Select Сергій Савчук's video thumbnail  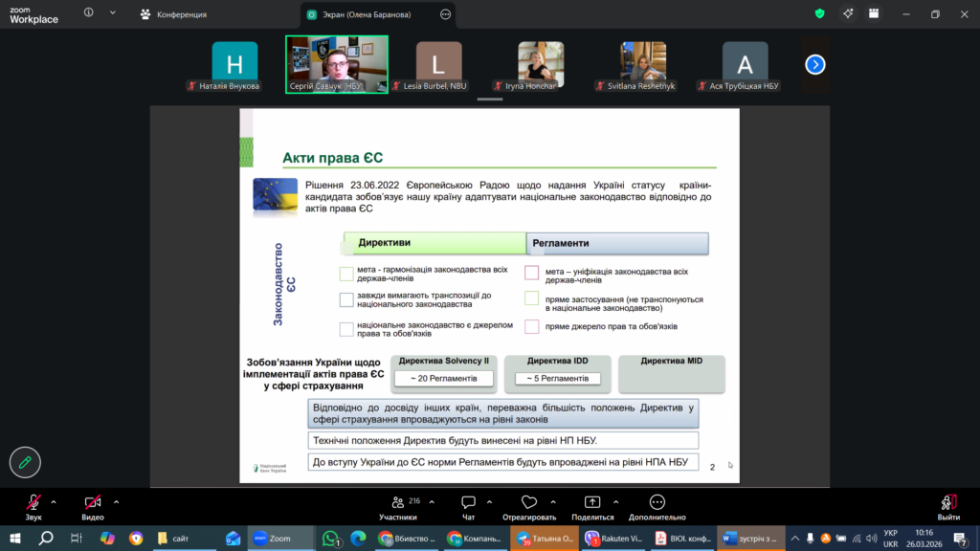coord(336,63)
